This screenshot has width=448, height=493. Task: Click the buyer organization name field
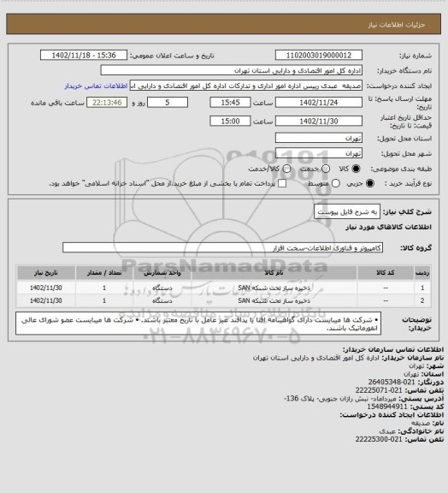[x=231, y=70]
